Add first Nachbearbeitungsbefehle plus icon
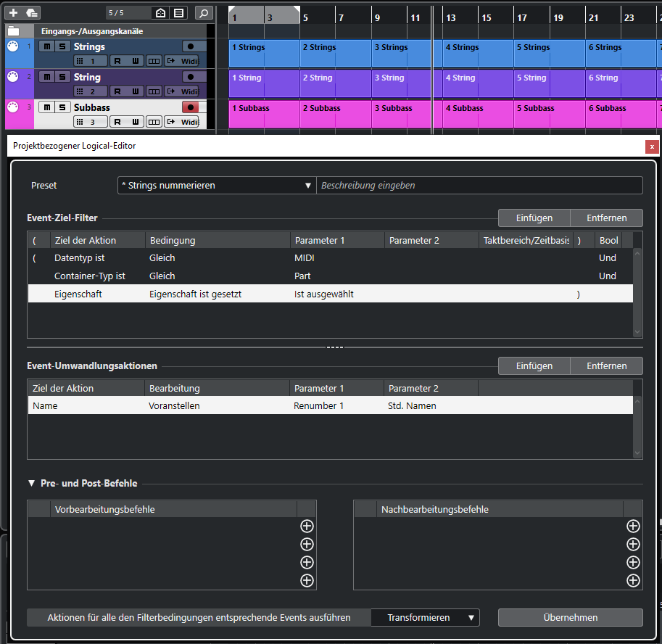 click(x=633, y=527)
